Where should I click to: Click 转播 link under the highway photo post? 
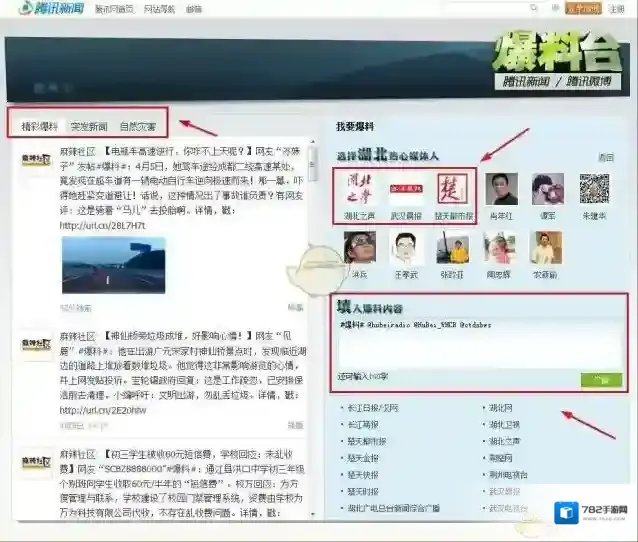(295, 308)
